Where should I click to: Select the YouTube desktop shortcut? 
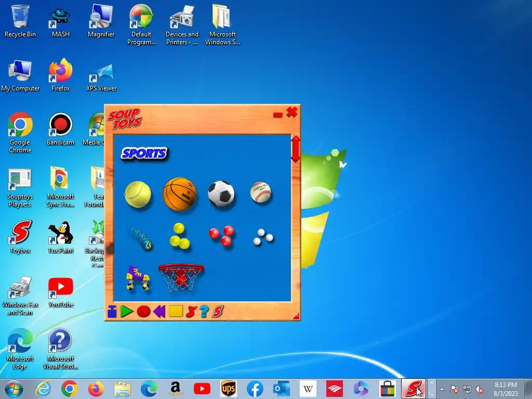tap(61, 292)
